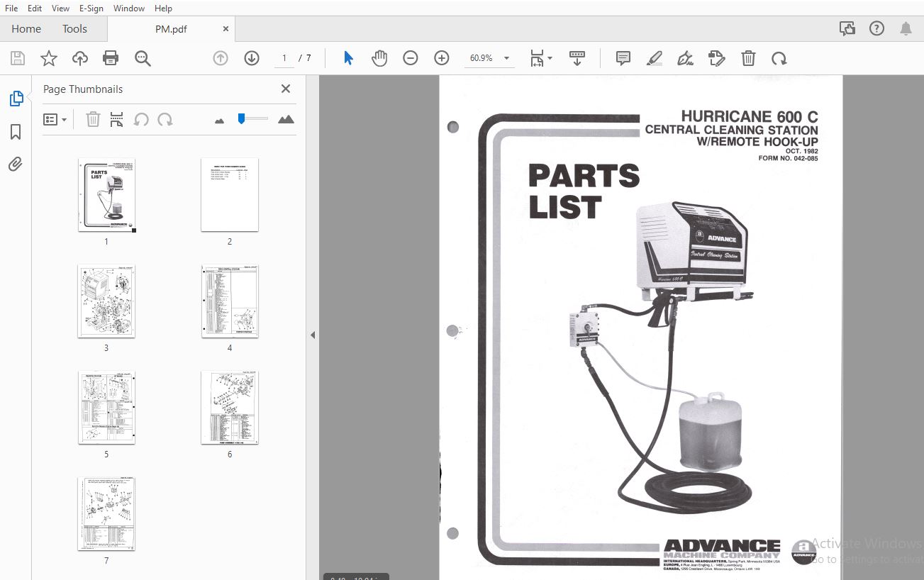Open the Sign document pen tool

pyautogui.click(x=686, y=58)
